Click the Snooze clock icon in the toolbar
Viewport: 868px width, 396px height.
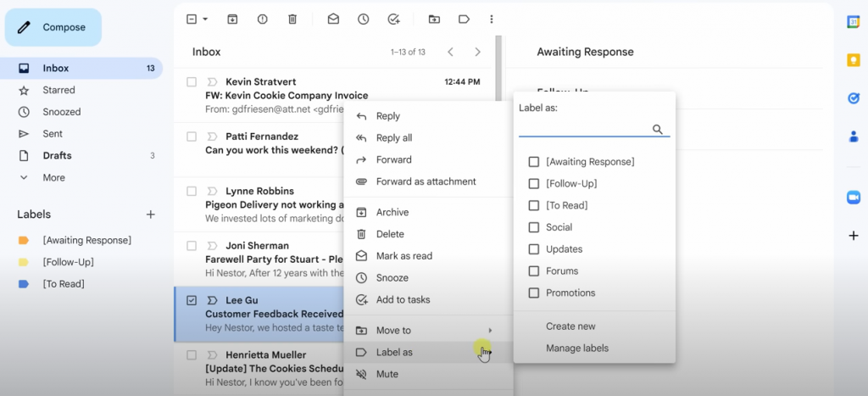363,19
